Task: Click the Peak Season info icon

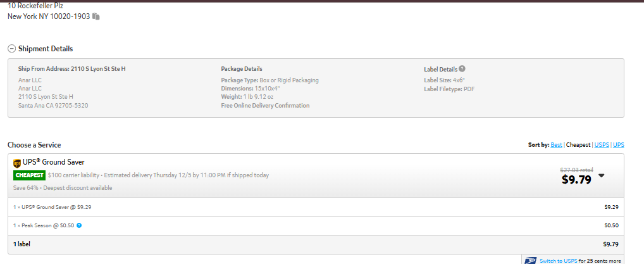Action: point(79,225)
